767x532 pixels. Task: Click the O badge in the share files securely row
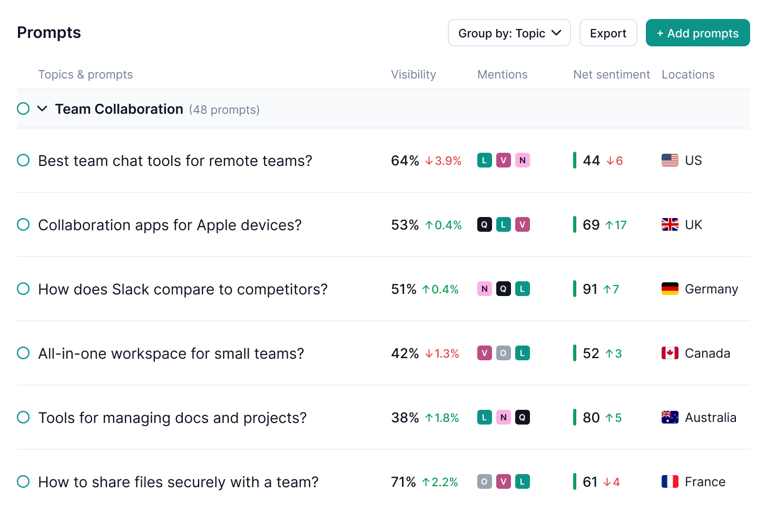[485, 481]
